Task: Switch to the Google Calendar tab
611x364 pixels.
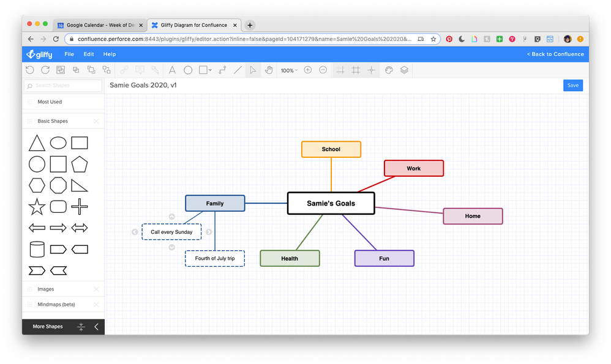Action: [98, 25]
